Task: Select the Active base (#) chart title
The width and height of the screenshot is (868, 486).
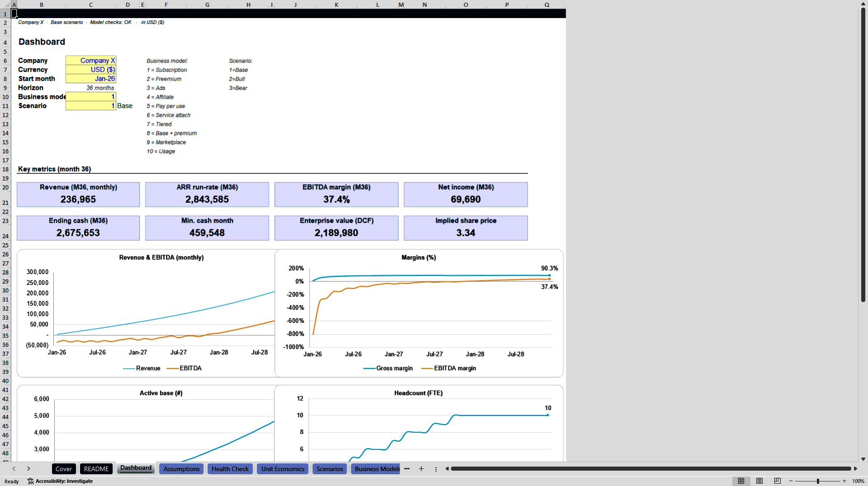Action: (x=161, y=393)
